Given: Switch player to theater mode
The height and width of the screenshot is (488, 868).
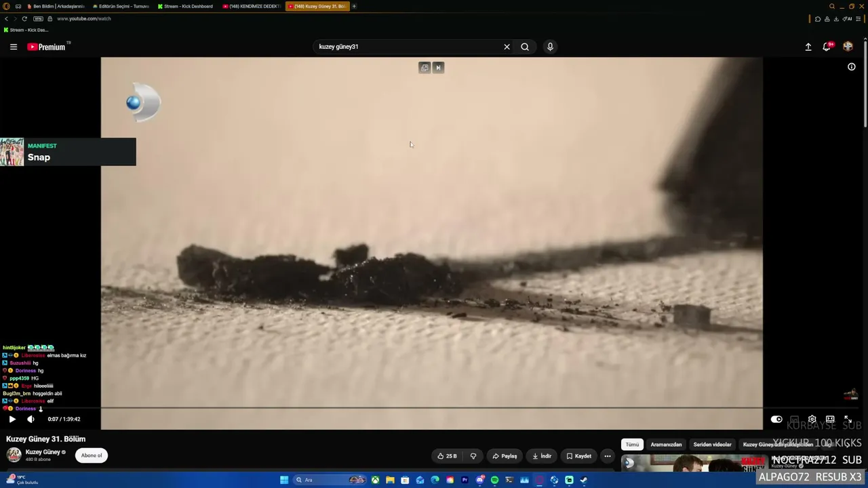Looking at the screenshot, I should pos(830,420).
